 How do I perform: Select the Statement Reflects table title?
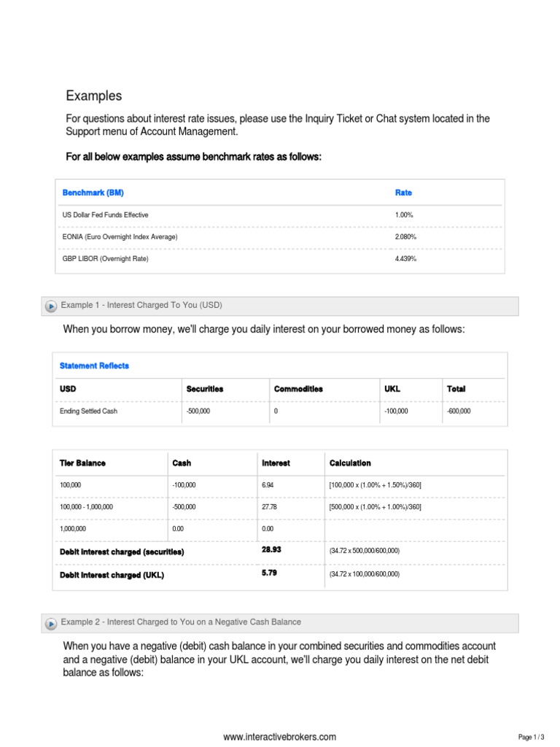click(94, 365)
